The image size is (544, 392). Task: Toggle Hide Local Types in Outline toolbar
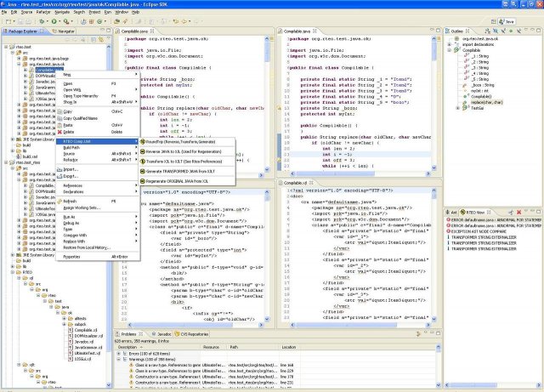(x=518, y=31)
